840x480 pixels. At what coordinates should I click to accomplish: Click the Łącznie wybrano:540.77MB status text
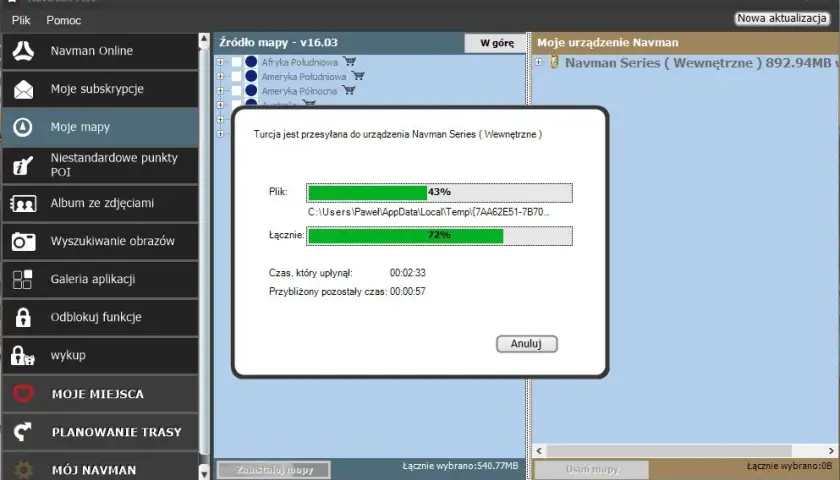point(460,466)
